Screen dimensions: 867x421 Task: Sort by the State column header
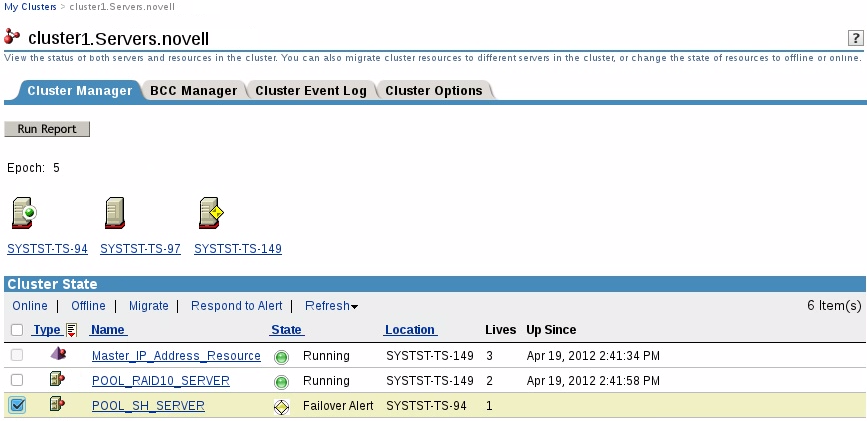(x=287, y=330)
